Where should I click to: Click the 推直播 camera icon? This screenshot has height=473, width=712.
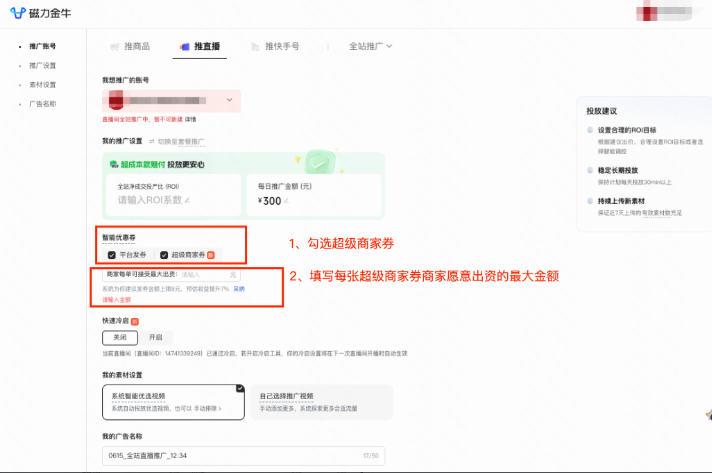click(x=184, y=46)
